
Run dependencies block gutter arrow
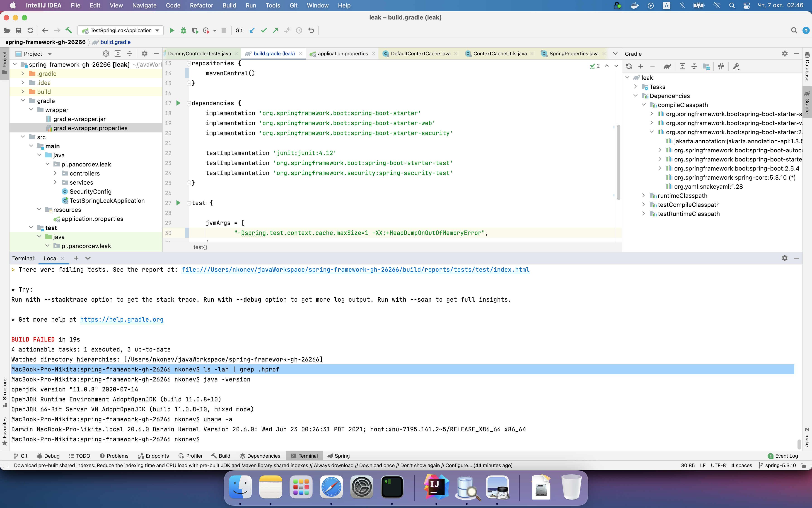pos(179,103)
